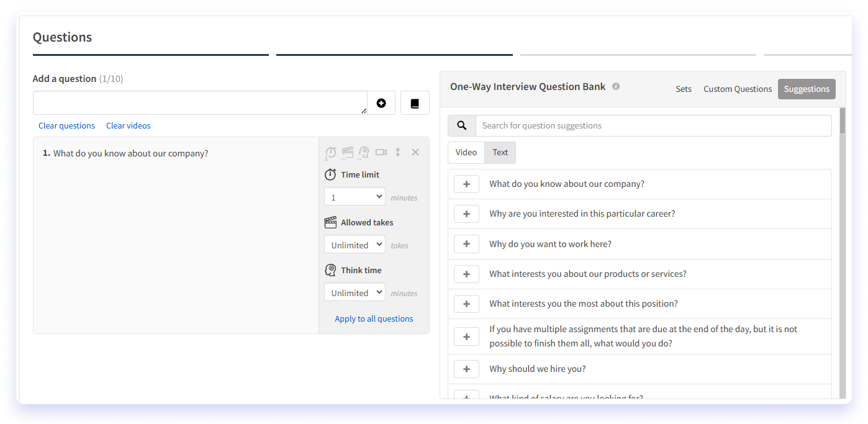Go to the Sets tab

(x=684, y=89)
